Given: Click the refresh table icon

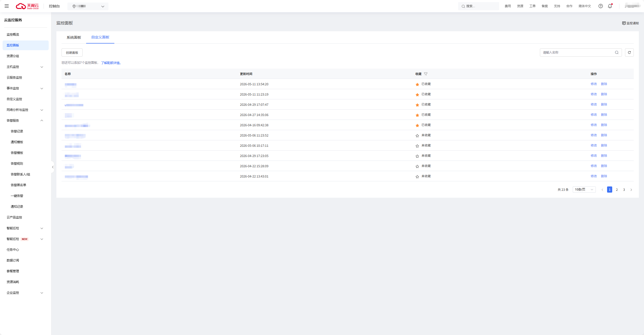Looking at the screenshot, I should point(629,53).
